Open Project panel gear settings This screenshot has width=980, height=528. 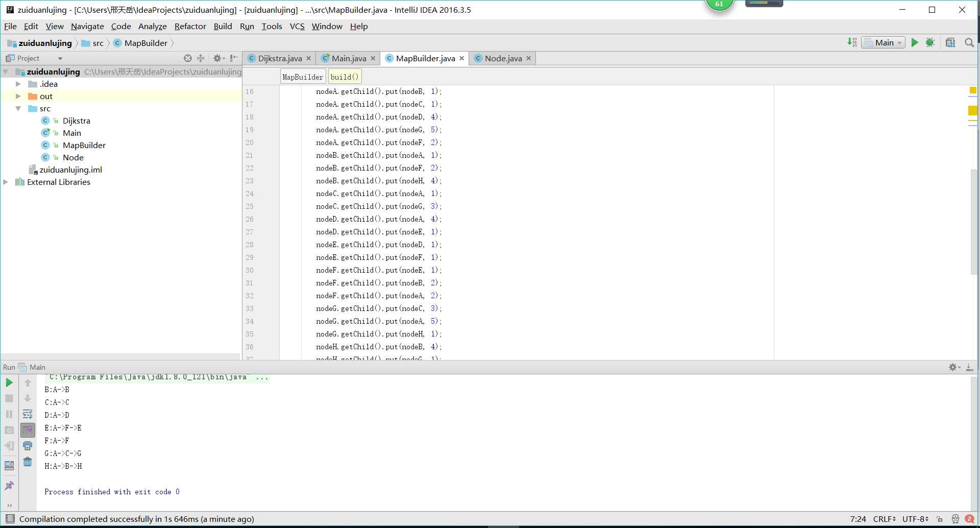coord(218,58)
